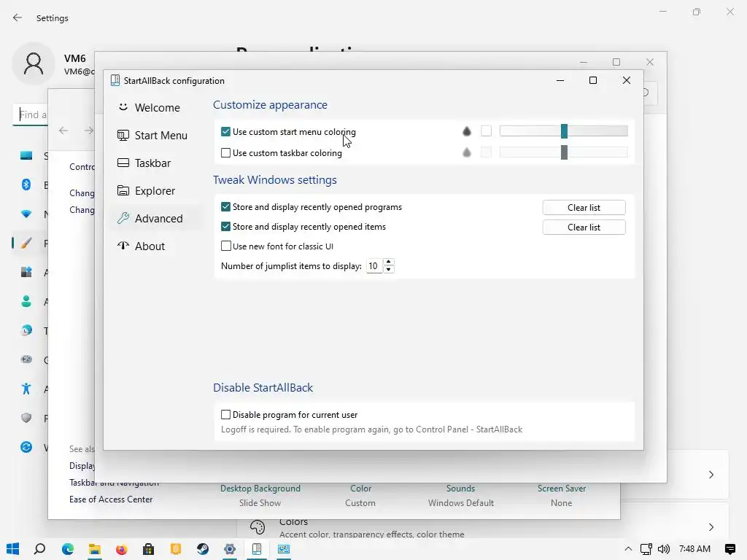Open the Welcome section in StartAllBack

click(x=149, y=108)
